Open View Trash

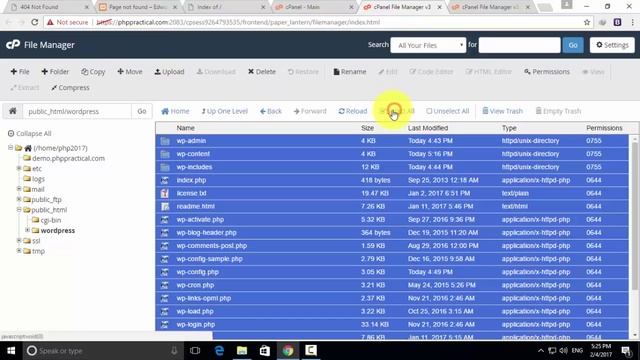pos(502,111)
